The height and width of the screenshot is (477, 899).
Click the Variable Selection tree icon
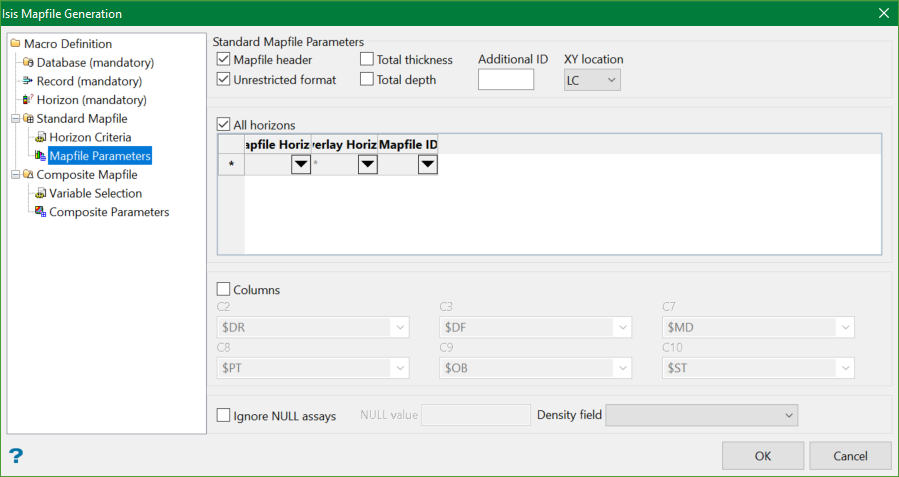(40, 193)
